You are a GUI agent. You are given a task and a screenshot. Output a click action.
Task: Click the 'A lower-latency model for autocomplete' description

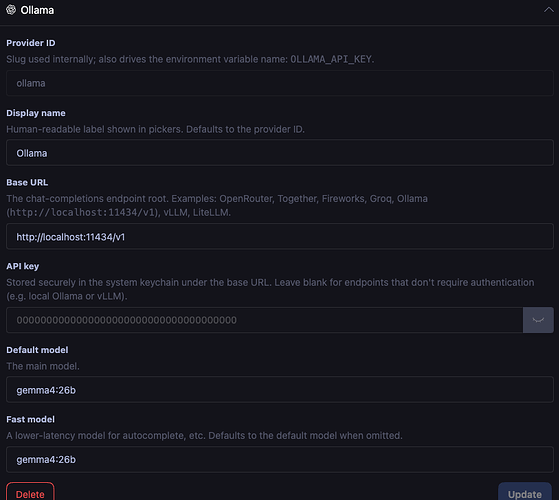pyautogui.click(x=204, y=435)
